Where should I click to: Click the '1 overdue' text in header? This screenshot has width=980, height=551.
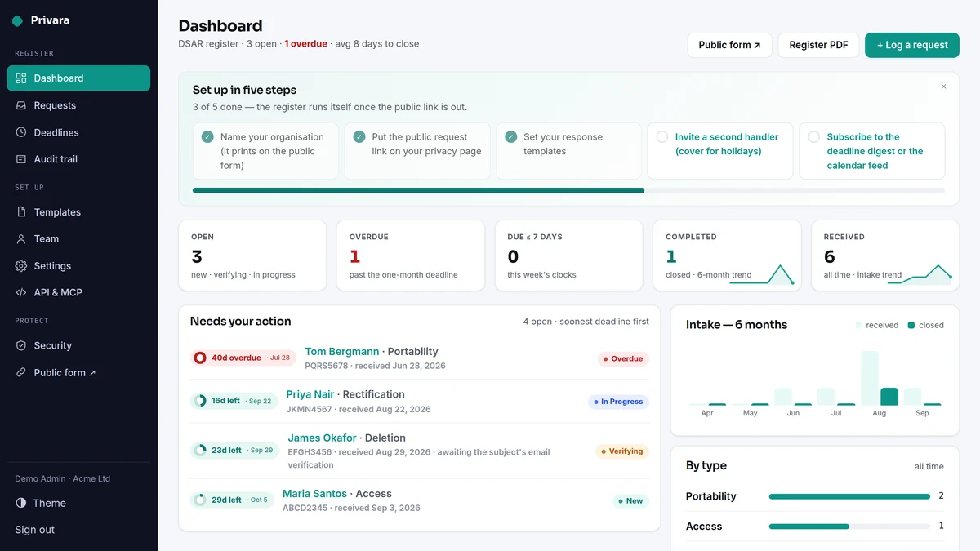(306, 44)
